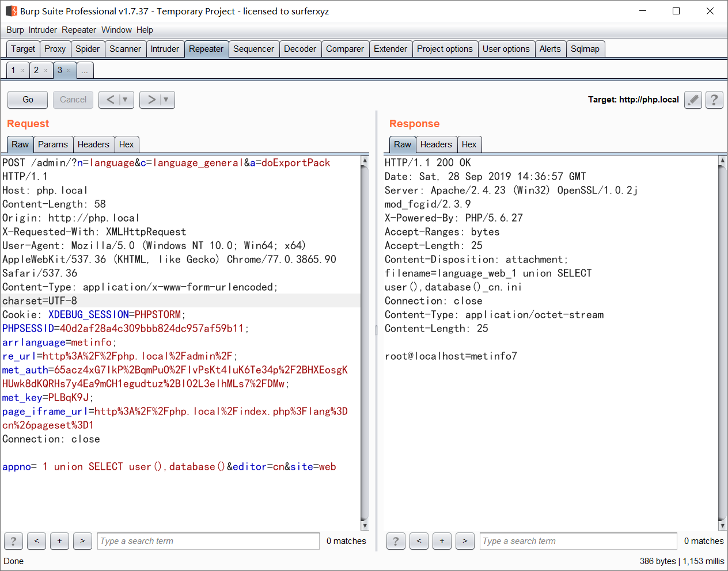
Task: Open the Project options tab
Action: tap(445, 49)
